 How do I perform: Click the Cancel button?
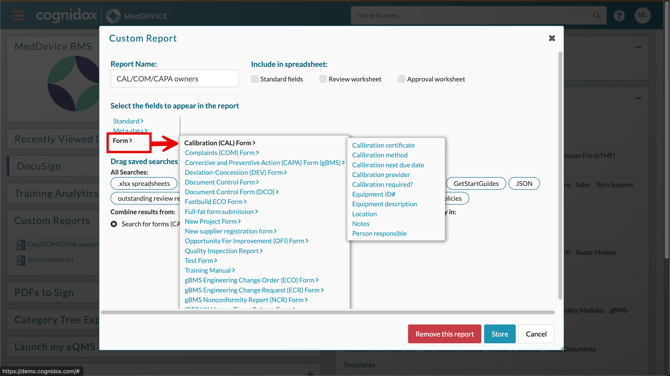click(536, 334)
